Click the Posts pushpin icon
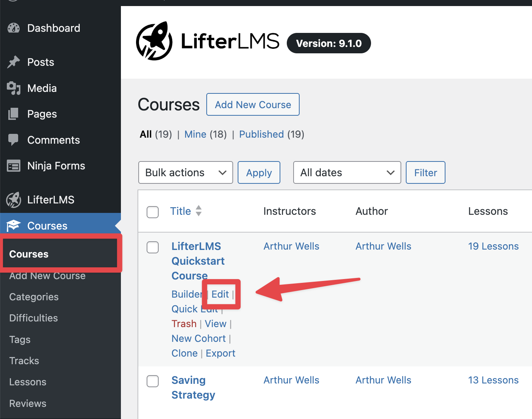Image resolution: width=532 pixels, height=419 pixels. 14,62
